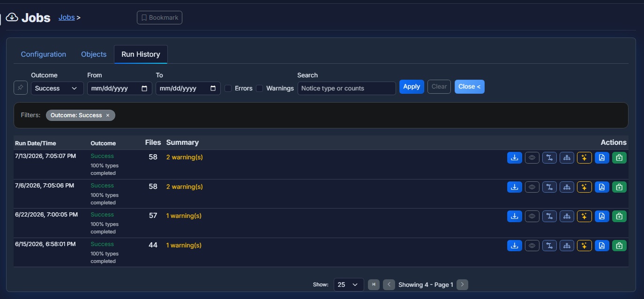
Task: Download the 6/15/2026 run files
Action: point(515,246)
